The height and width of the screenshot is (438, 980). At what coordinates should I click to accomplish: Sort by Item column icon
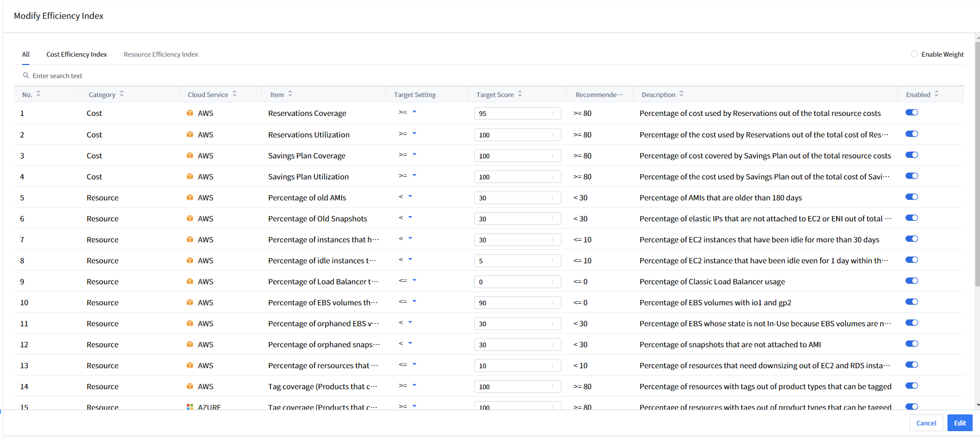[290, 94]
